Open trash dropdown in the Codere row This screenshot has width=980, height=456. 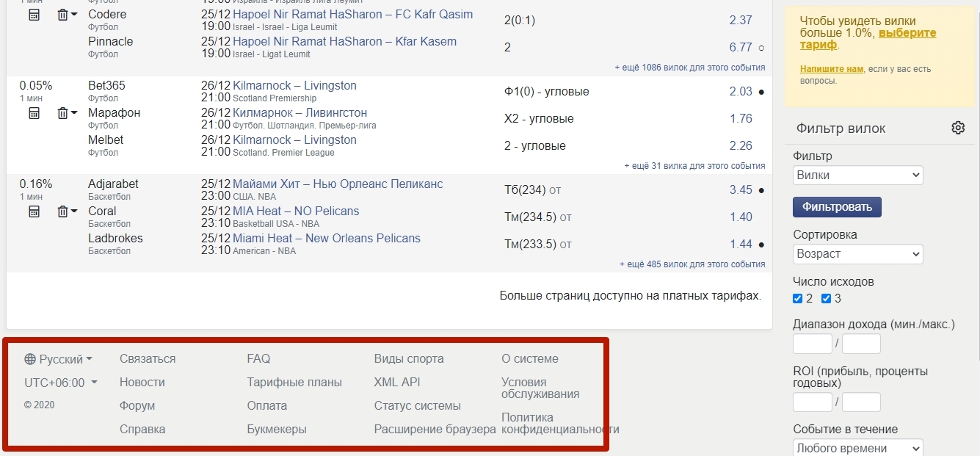pos(67,15)
